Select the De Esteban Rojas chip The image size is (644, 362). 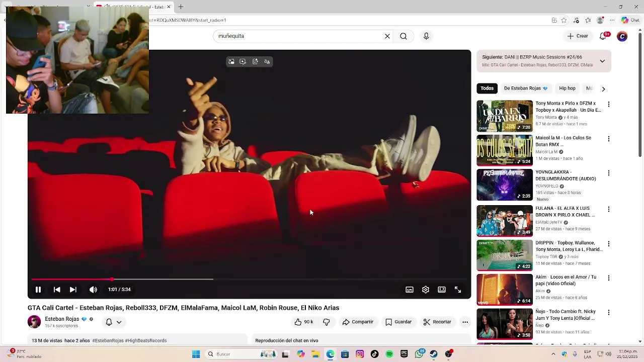[x=526, y=88]
